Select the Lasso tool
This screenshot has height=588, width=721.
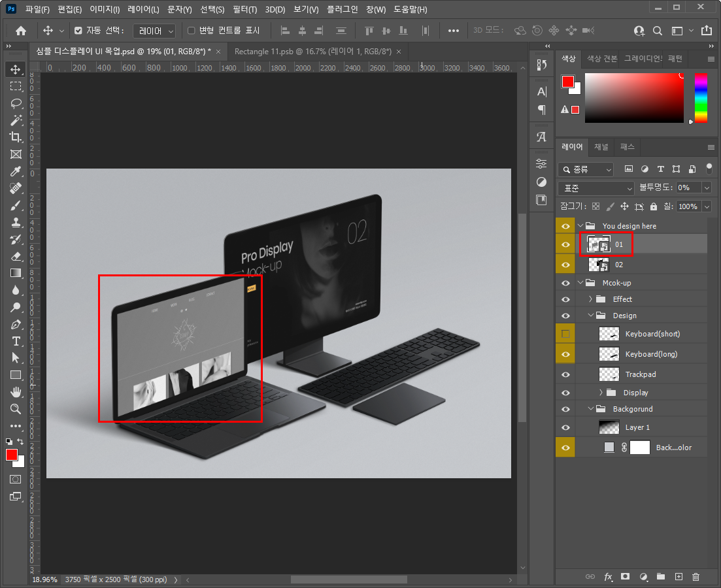[x=16, y=103]
